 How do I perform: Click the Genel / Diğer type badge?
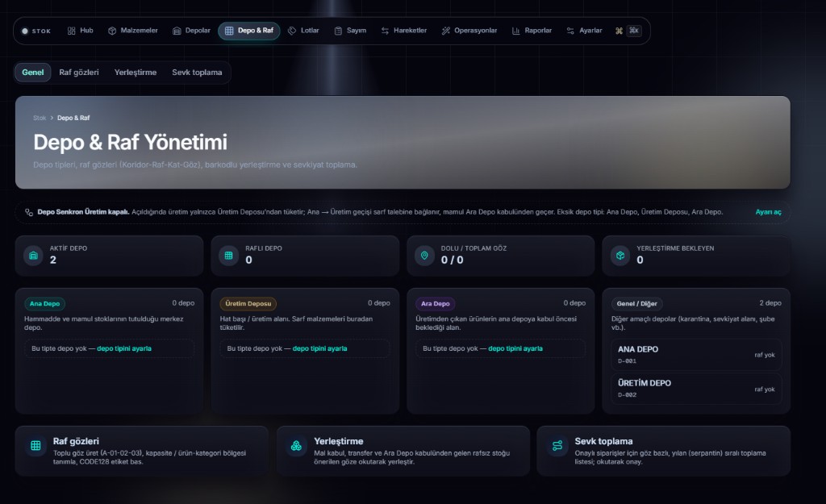click(x=637, y=304)
